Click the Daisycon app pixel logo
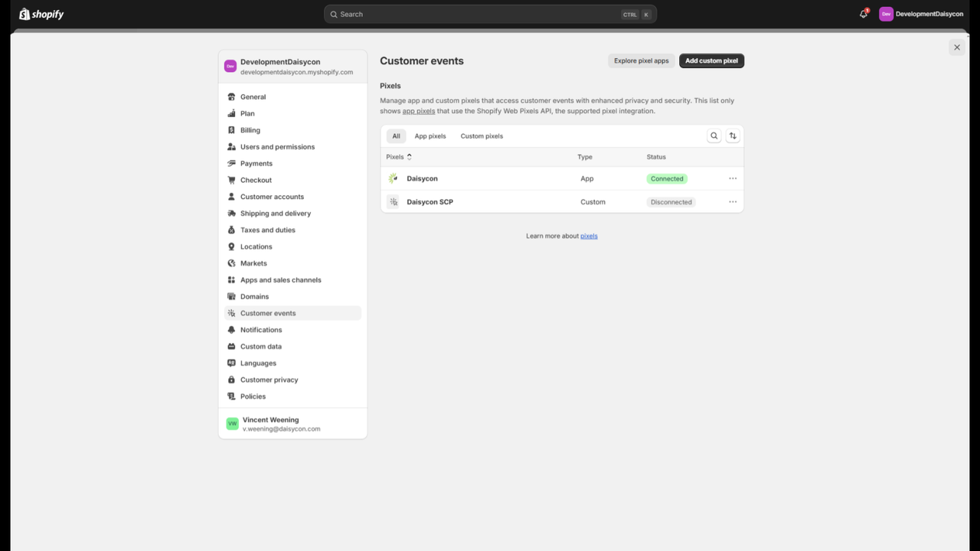This screenshot has width=980, height=551. [x=393, y=178]
